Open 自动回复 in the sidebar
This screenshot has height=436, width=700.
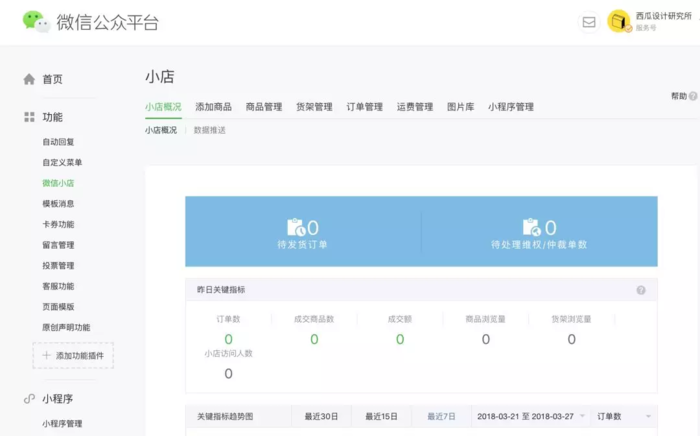tap(58, 142)
